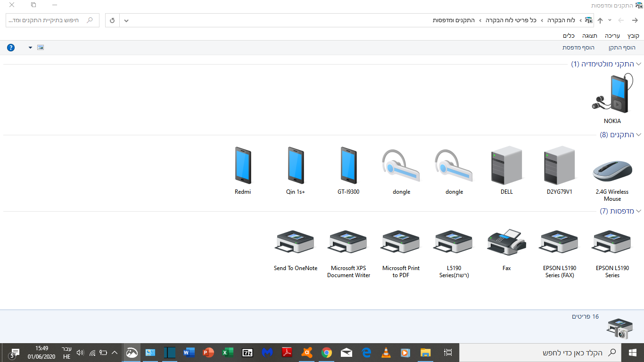Screen dimensions: 644x362
Task: Select the Microsoft Print to PDF printer
Action: pos(401,254)
